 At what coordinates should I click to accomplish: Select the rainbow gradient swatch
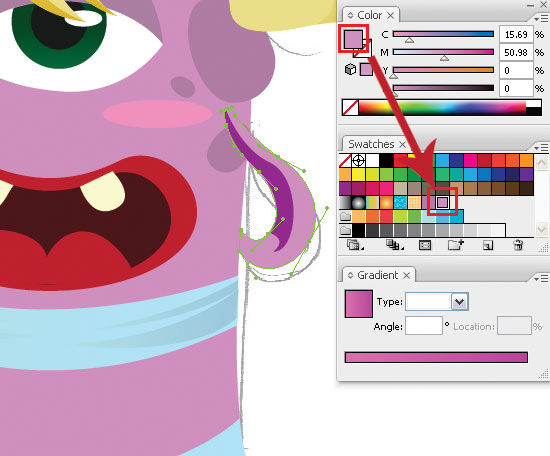click(373, 202)
